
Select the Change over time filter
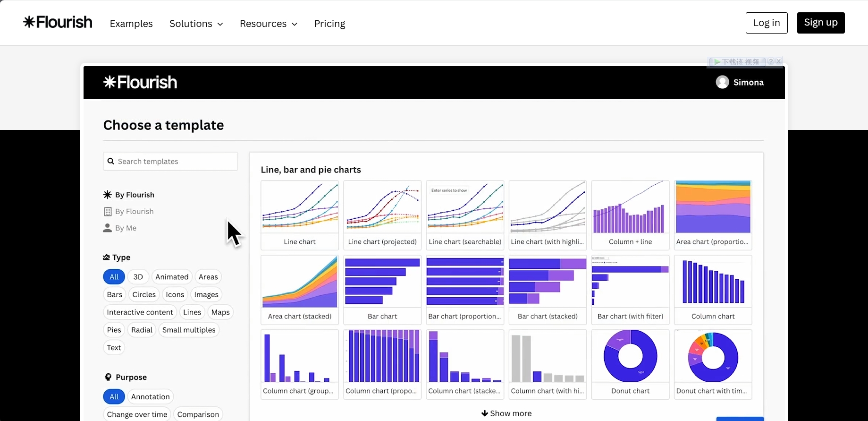pyautogui.click(x=137, y=414)
